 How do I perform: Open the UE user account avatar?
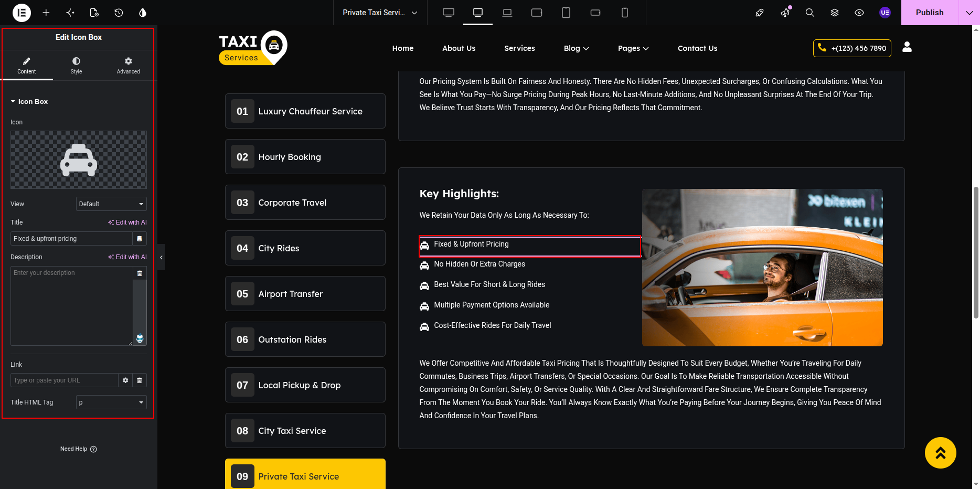click(x=885, y=13)
